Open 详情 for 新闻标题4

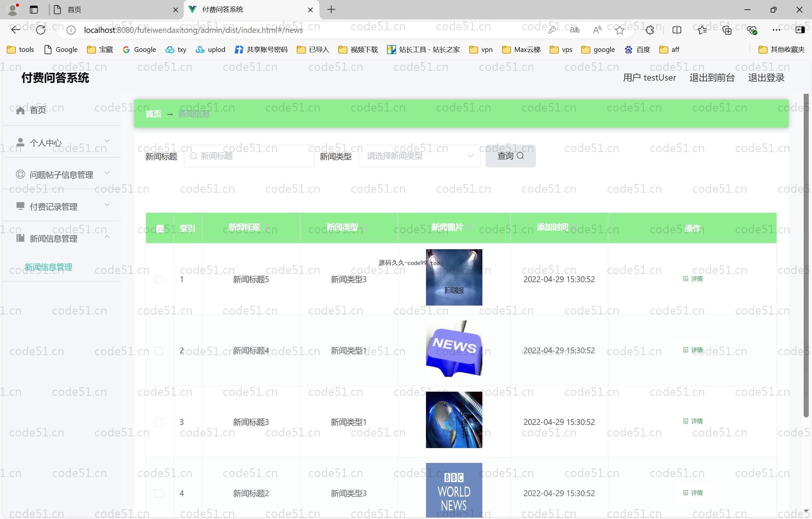[693, 350]
